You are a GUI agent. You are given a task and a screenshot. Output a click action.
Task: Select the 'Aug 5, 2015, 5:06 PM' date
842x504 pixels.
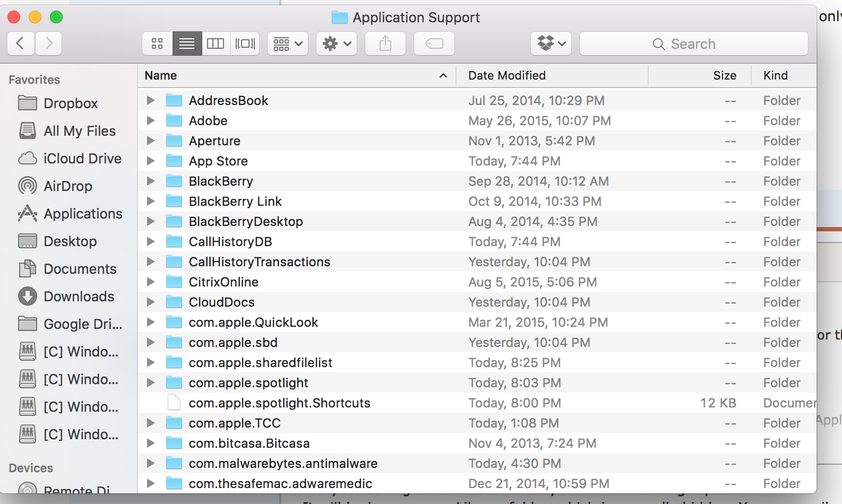[x=532, y=282]
